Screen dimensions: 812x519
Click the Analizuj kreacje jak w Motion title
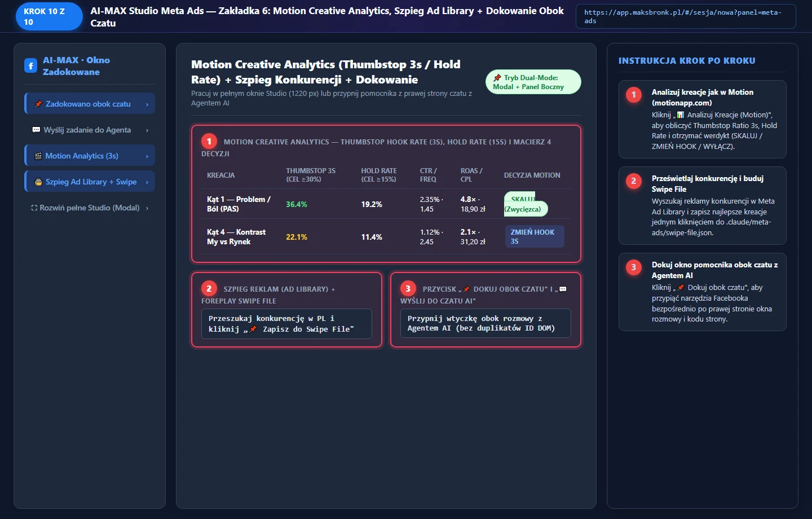pos(703,98)
